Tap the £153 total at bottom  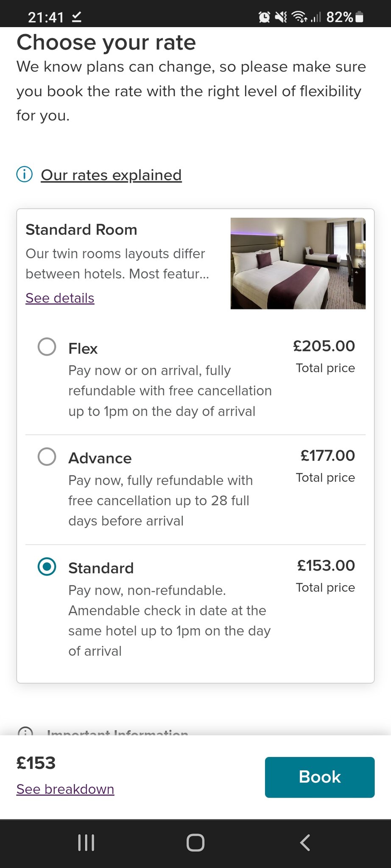[36, 763]
